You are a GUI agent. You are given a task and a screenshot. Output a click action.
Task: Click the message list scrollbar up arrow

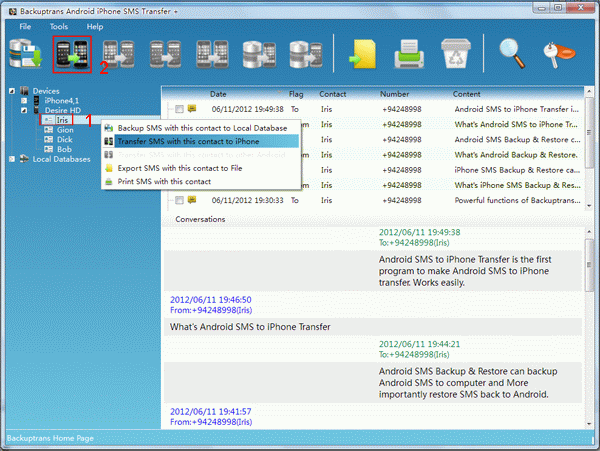tap(589, 92)
